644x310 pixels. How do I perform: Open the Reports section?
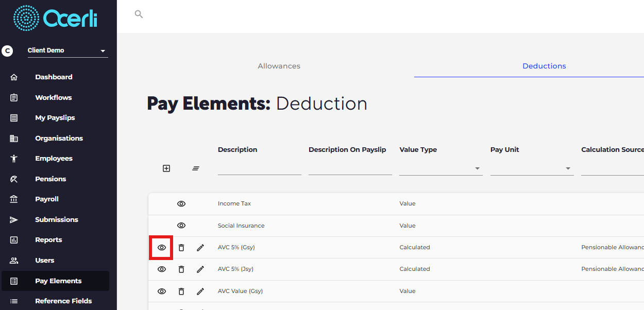(x=48, y=240)
